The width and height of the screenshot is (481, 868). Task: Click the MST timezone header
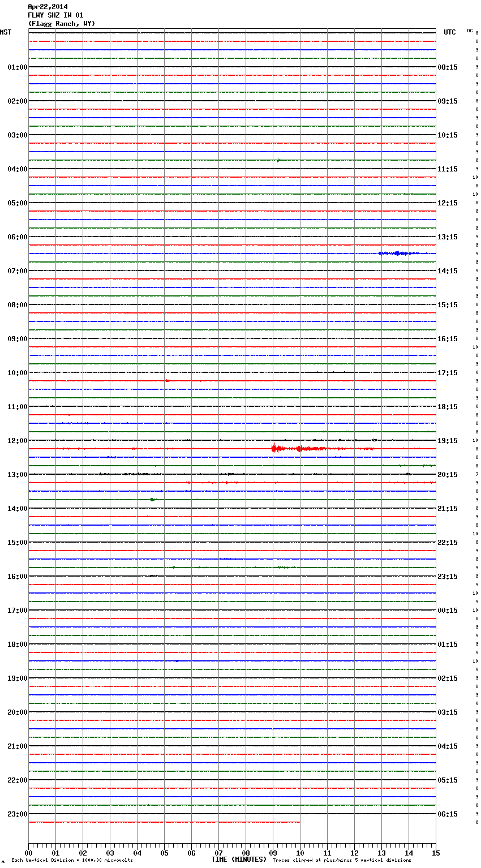[6, 32]
